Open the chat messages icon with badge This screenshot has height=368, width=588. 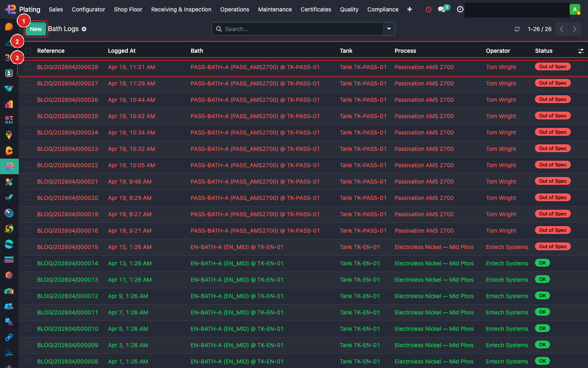[441, 9]
